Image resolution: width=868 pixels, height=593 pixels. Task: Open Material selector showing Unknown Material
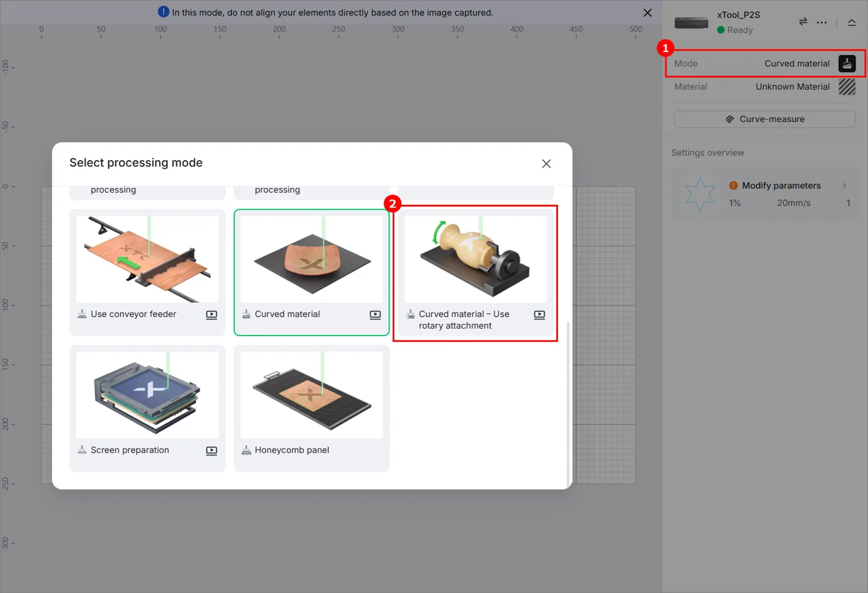pos(765,87)
